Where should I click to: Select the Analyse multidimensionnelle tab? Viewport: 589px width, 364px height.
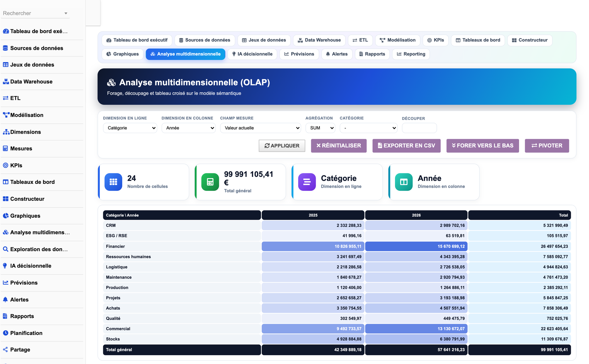point(186,54)
